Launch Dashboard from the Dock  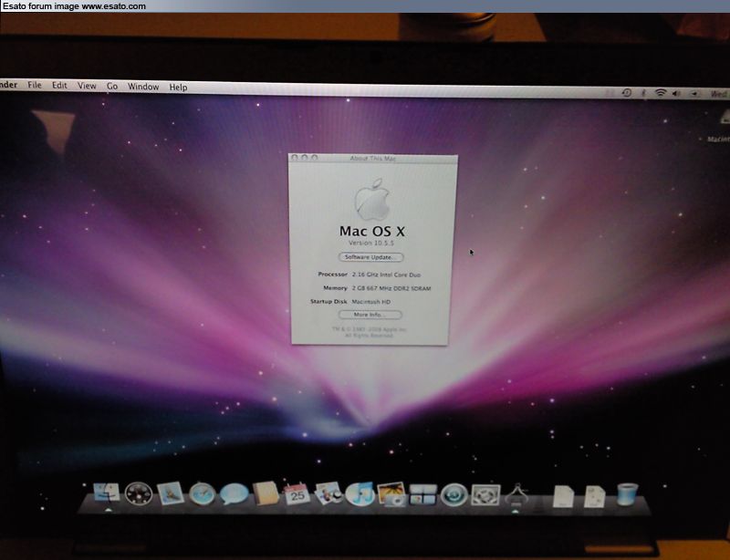click(x=139, y=493)
